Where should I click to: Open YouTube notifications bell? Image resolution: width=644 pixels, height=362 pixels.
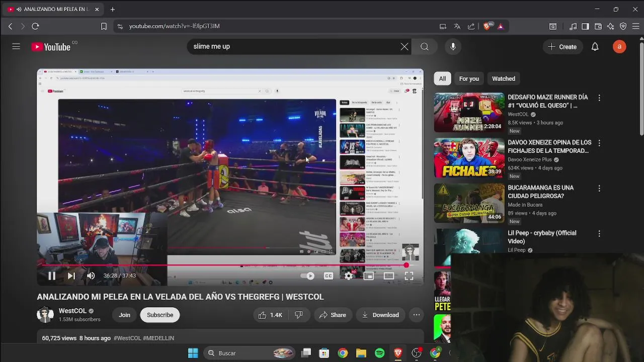595,47
